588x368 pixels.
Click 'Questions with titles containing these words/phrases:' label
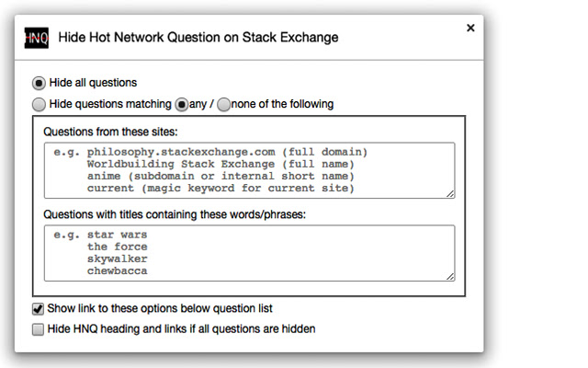[175, 214]
